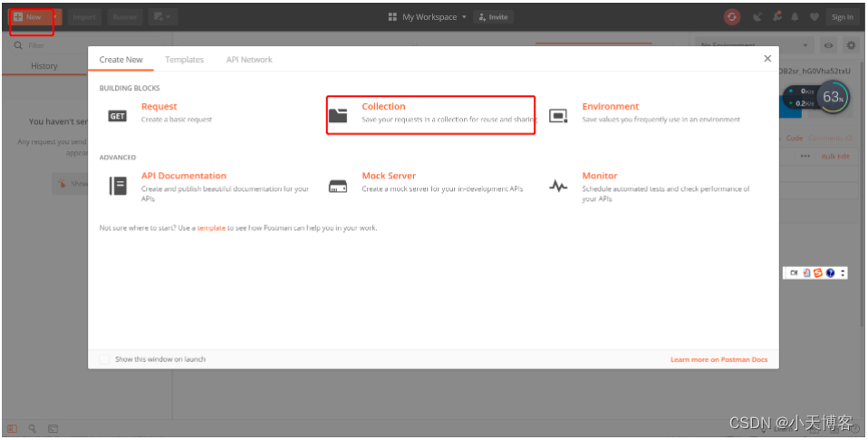Click the GET Request icon
Viewport: 868px width, 440px height.
coord(118,116)
